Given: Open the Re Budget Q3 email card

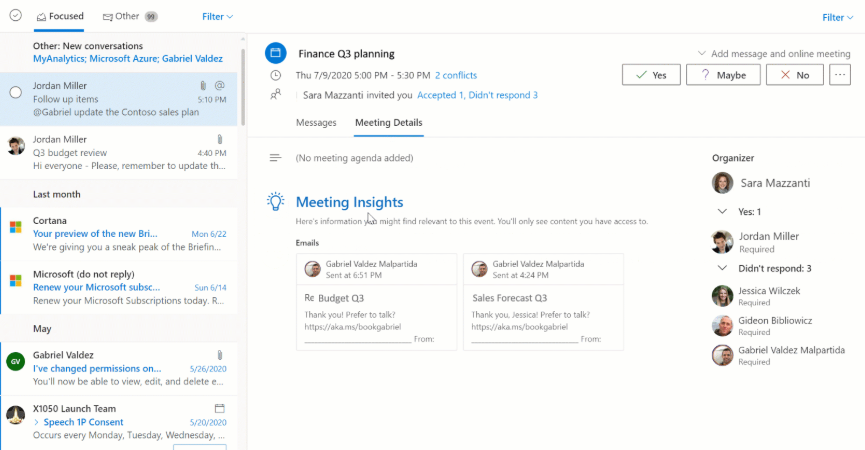Looking at the screenshot, I should click(x=377, y=302).
